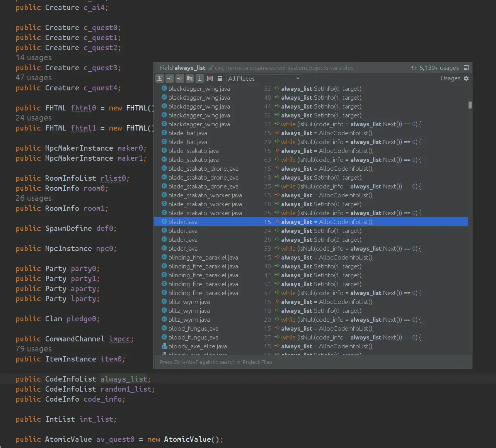Select bloody_axe_elite.java usage at line 15
Screen dimensions: 496x448
pyautogui.click(x=311, y=346)
